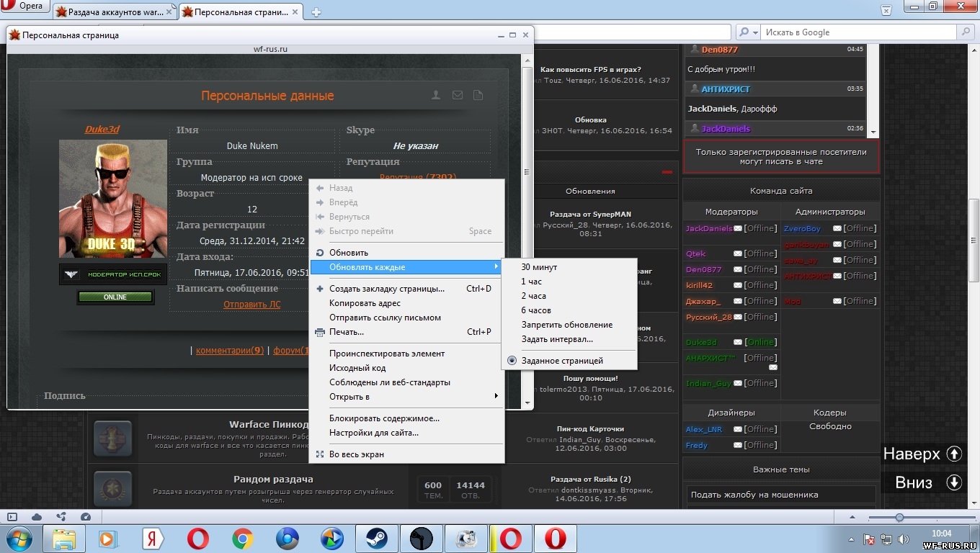Open the Duke3d username link

(x=102, y=130)
